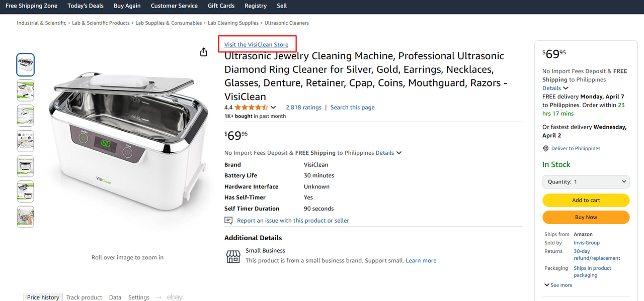644x301 pixels.
Task: Click the location pin delivery icon
Action: (x=546, y=149)
